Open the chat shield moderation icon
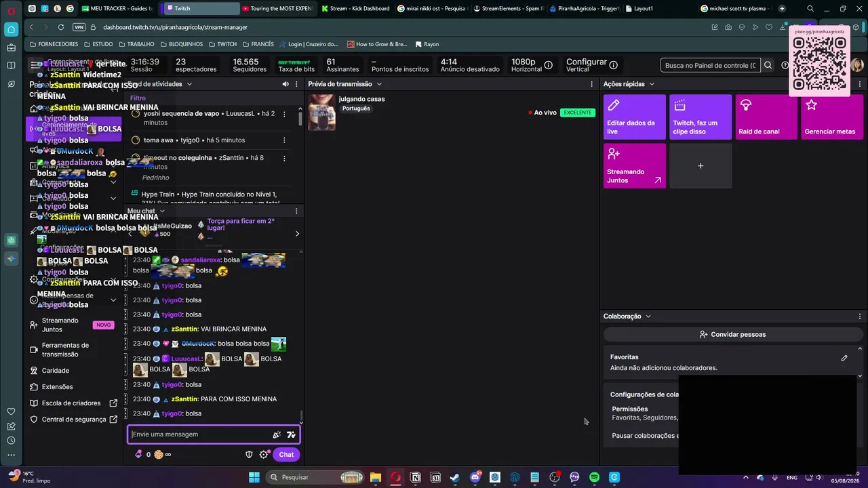The image size is (868, 488). (x=249, y=455)
